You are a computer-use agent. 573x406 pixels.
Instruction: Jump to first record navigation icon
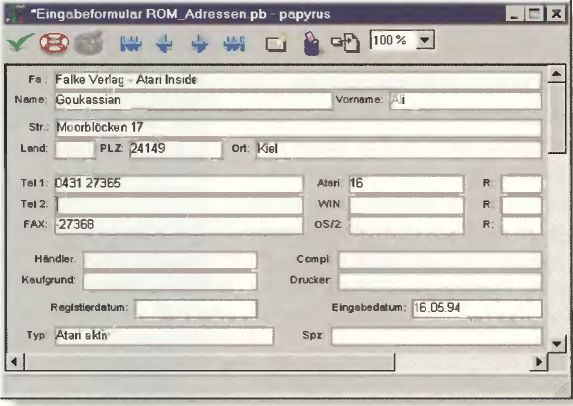pos(131,44)
